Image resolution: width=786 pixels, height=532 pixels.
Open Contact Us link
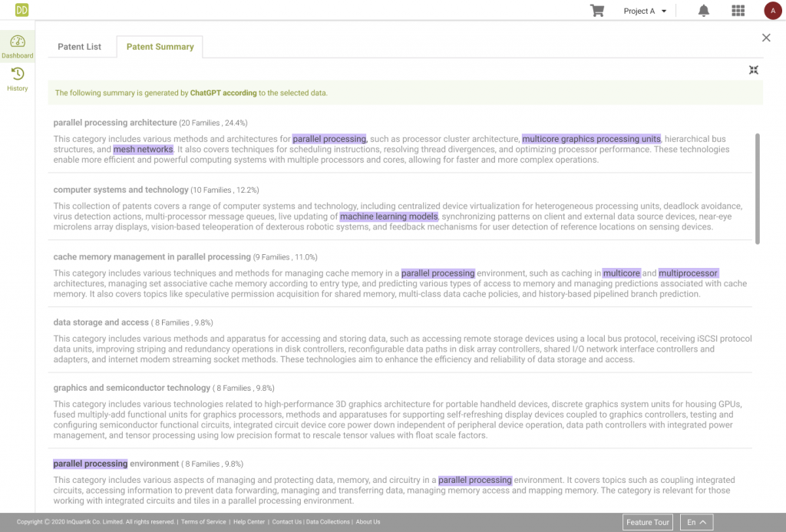coord(287,522)
